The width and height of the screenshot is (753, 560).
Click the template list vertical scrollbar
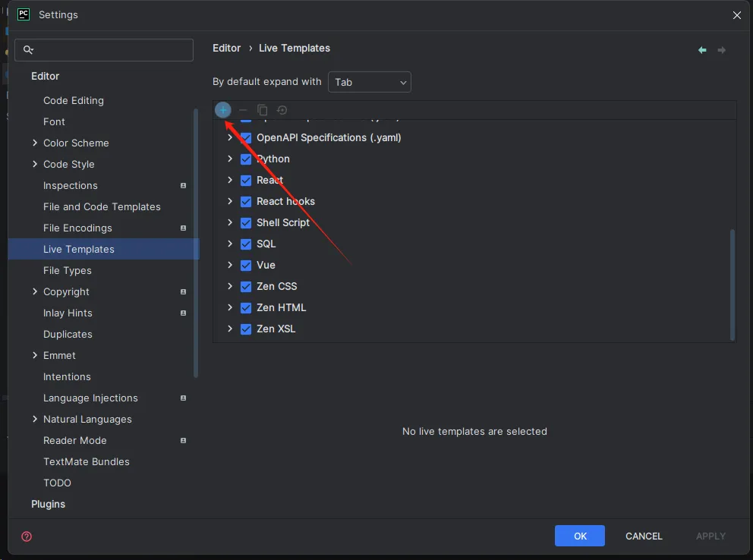point(733,285)
